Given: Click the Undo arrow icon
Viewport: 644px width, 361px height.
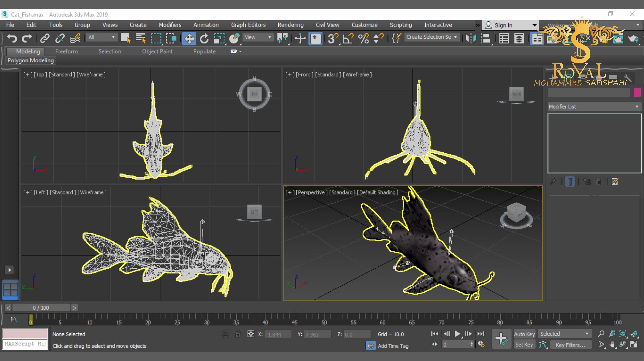Looking at the screenshot, I should [12, 38].
